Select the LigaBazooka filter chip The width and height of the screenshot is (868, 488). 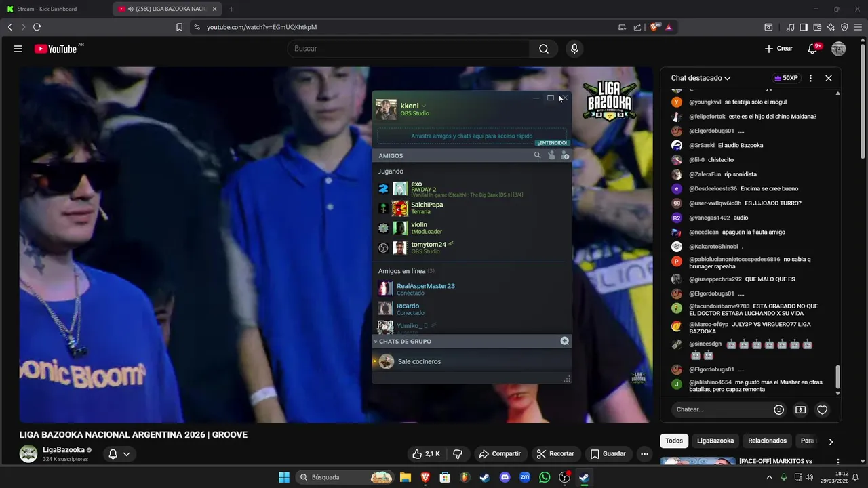point(715,441)
